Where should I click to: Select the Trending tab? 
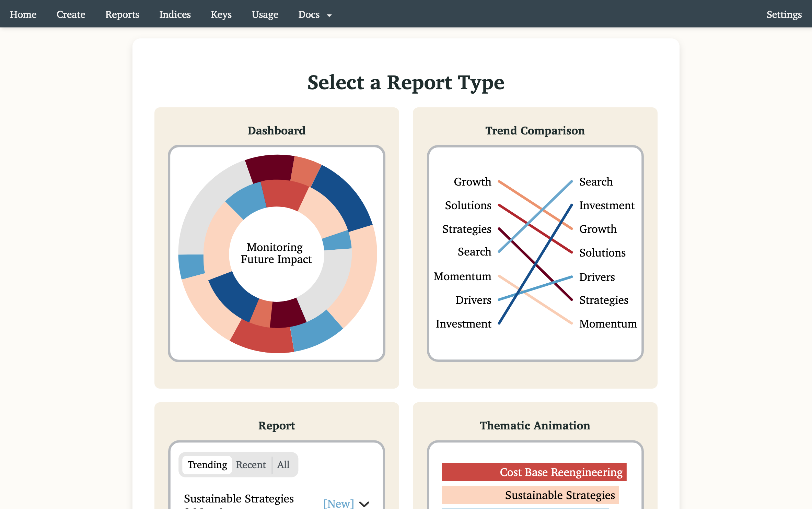tap(207, 464)
